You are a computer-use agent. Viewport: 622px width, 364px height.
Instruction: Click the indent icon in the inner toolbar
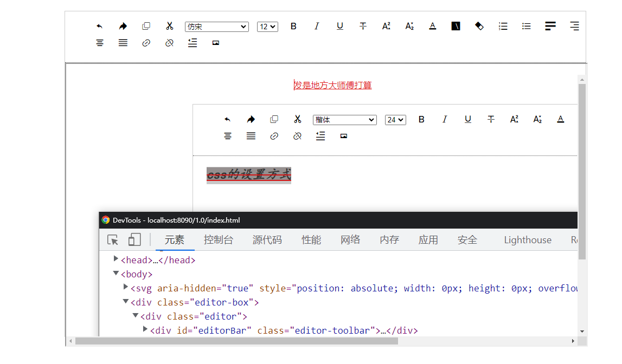[x=320, y=136]
